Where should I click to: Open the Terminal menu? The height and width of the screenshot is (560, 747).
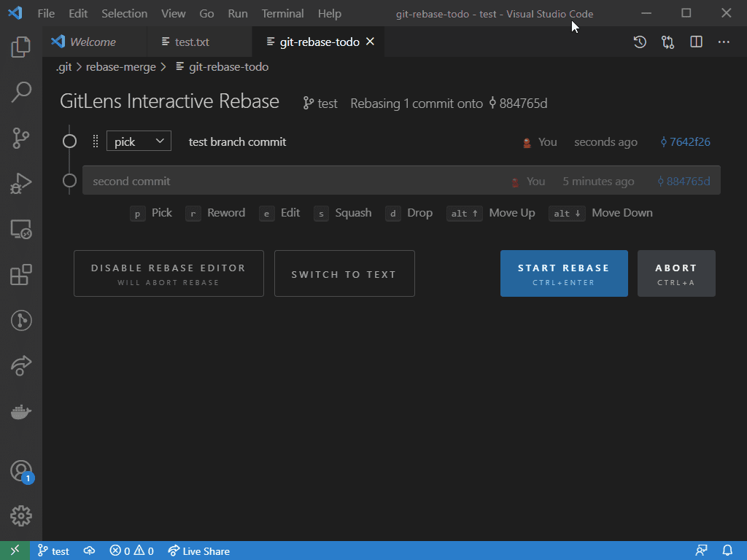pos(282,13)
